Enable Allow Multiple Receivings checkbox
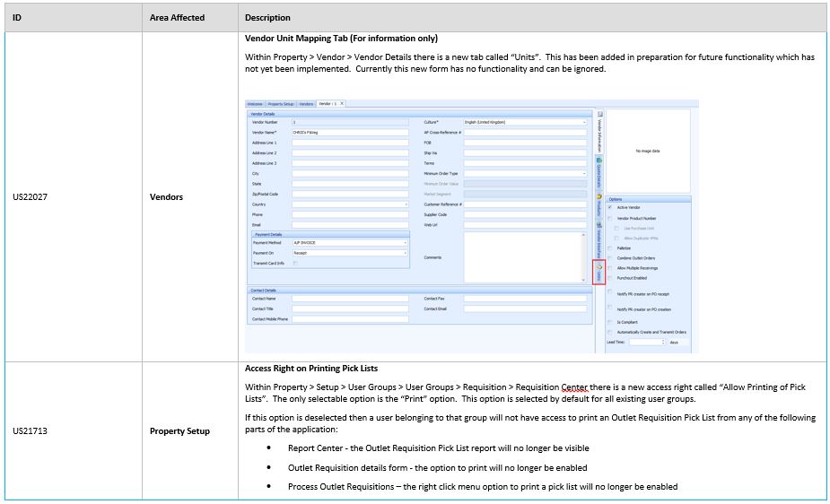The image size is (830, 504). coord(610,268)
